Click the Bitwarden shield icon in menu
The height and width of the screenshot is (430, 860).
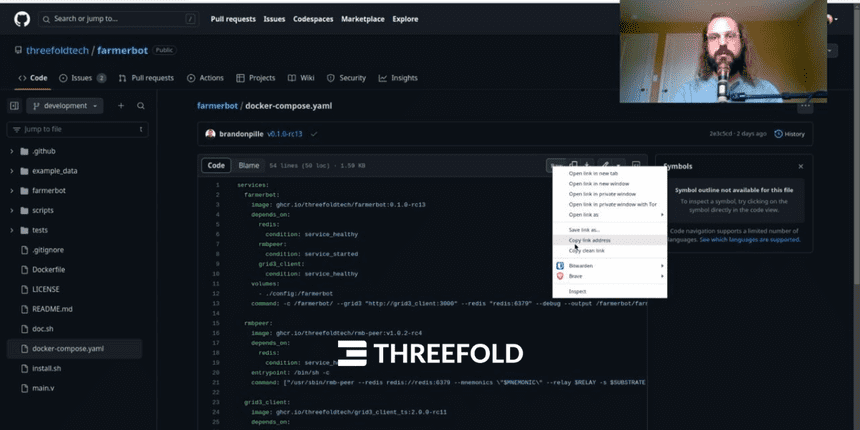coord(560,265)
